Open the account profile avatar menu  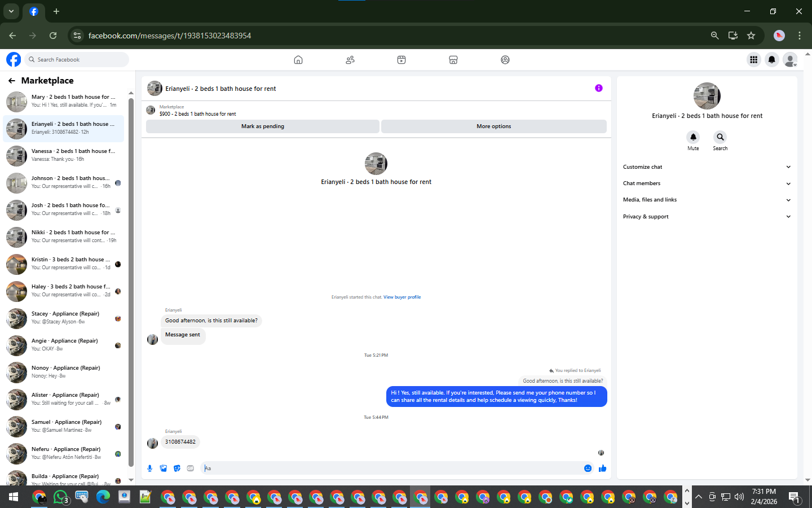[791, 59]
